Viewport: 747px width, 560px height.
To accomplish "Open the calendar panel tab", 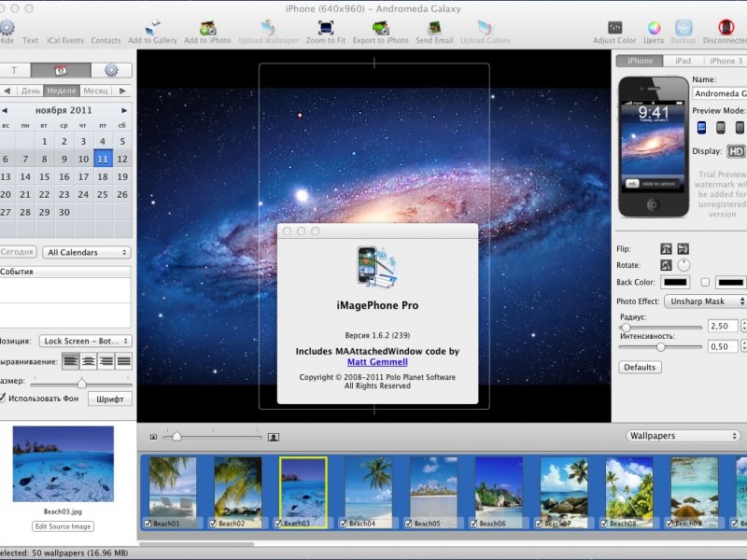I will pyautogui.click(x=61, y=71).
